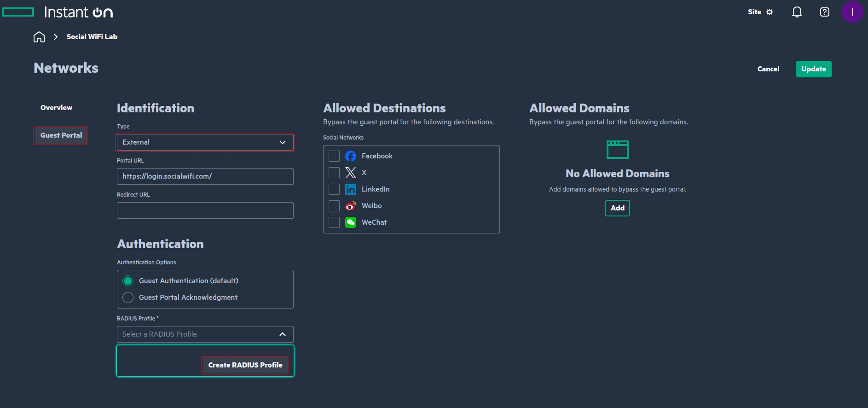Switch to the Overview tab
This screenshot has height=408, width=868.
click(x=56, y=108)
